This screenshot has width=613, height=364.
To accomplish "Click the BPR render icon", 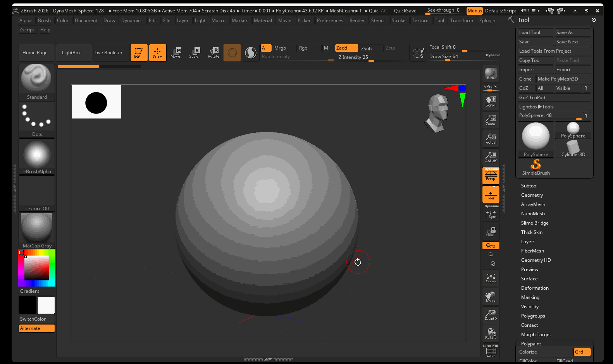I will [491, 74].
